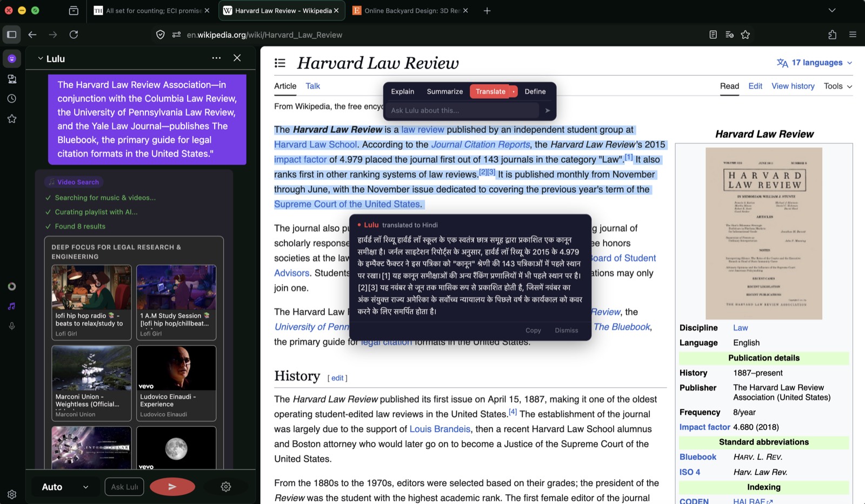This screenshot has width=865, height=504.
Task: Open the extensions puzzle icon
Action: [x=833, y=35]
